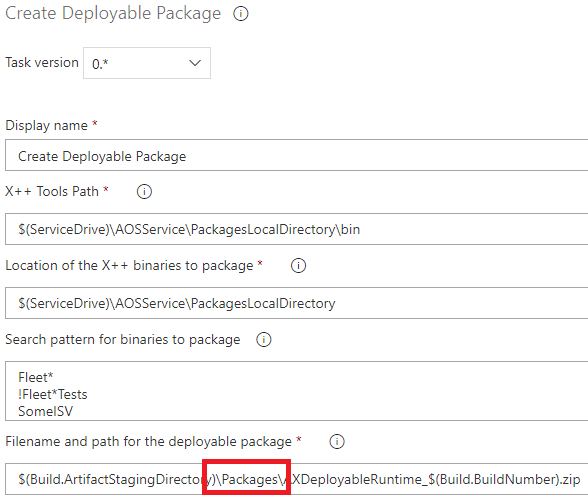Place cursor at XDeployableRuntime zip filename text
Screen dimensions: 588x497
[436, 479]
